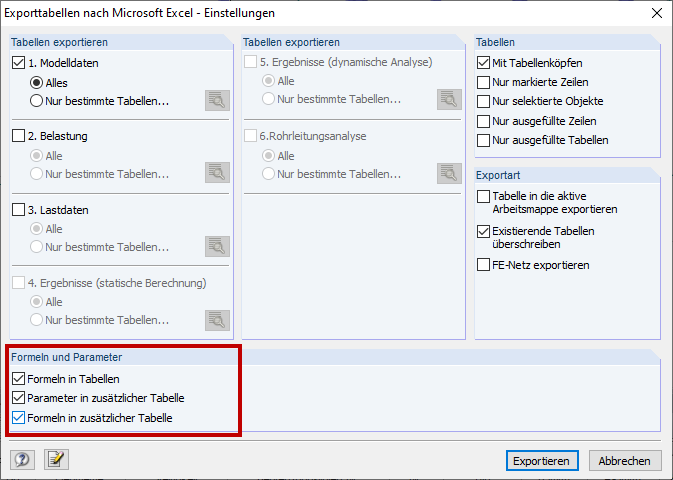
Task: Enable the 2. Belastung checkbox
Action: click(19, 136)
